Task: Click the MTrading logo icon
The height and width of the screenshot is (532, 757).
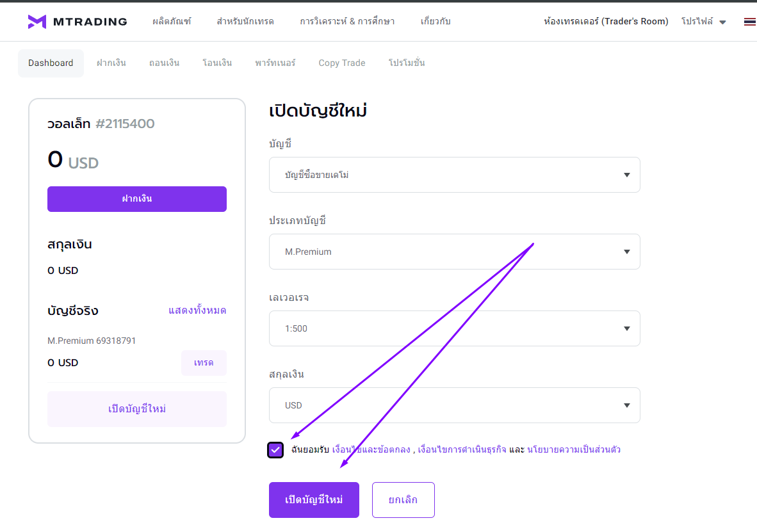Action: point(37,22)
